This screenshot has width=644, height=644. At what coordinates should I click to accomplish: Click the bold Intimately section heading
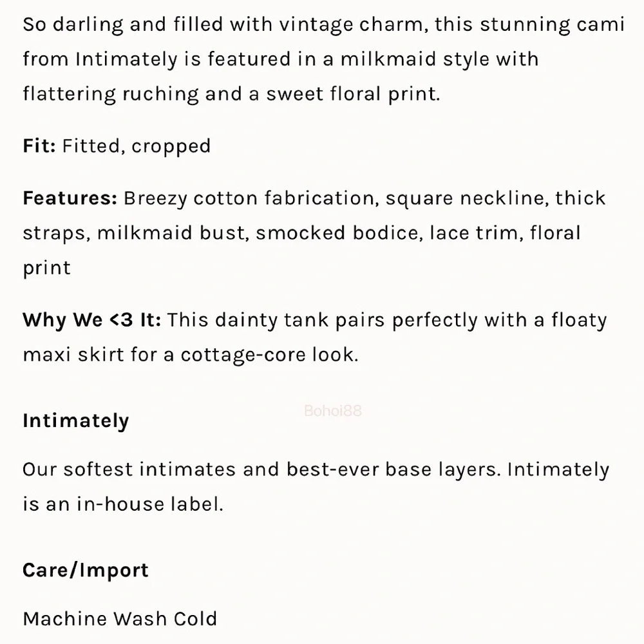[76, 421]
